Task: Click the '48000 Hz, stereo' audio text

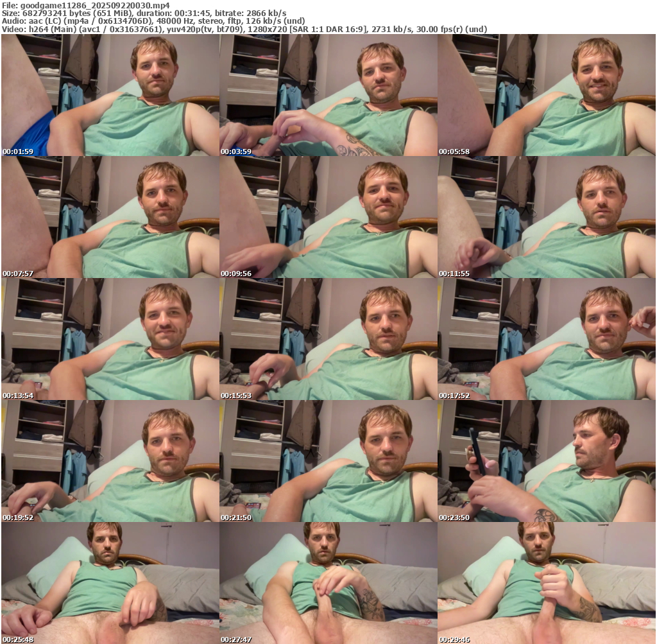Action: tap(188, 21)
